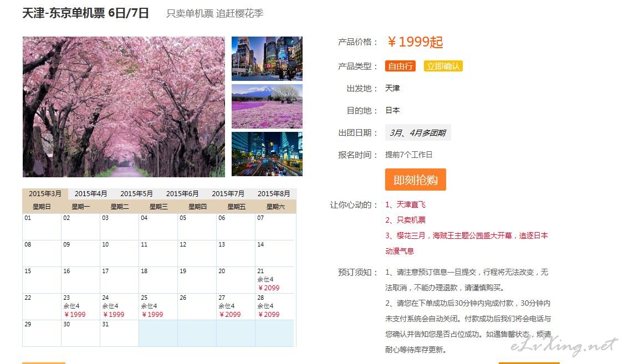Click the 日本 destination value
This screenshot has width=624, height=364.
tap(392, 110)
